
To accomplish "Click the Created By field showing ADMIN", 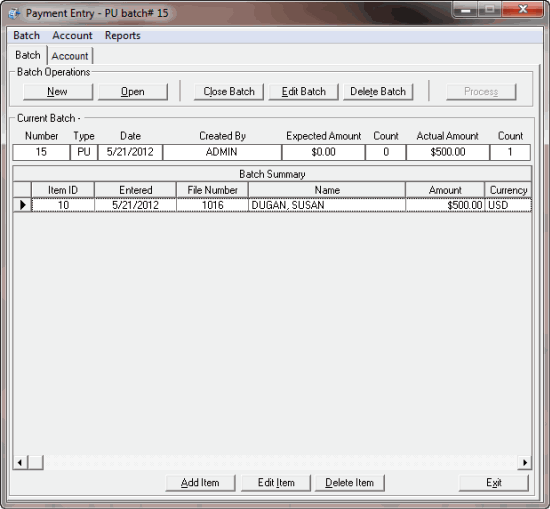I will click(222, 152).
